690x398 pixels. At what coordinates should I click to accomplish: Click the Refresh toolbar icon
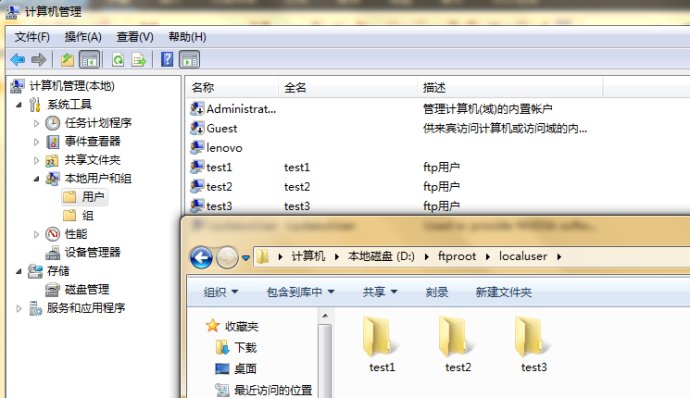coord(118,59)
